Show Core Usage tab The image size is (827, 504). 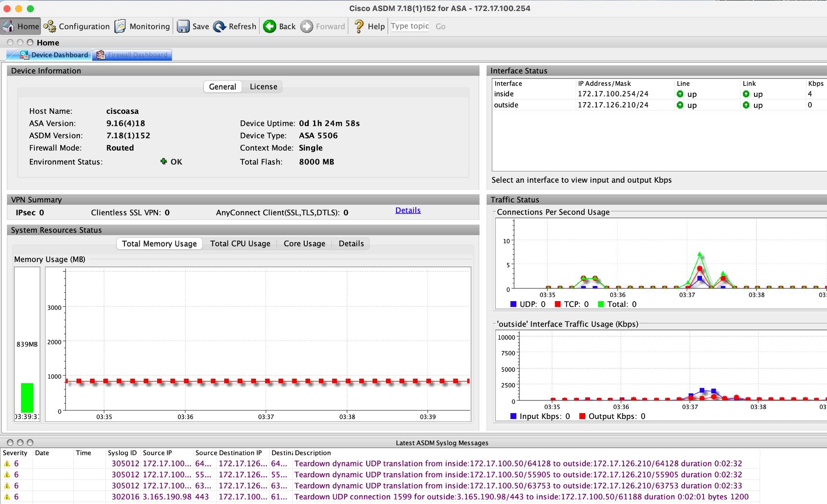click(x=304, y=244)
